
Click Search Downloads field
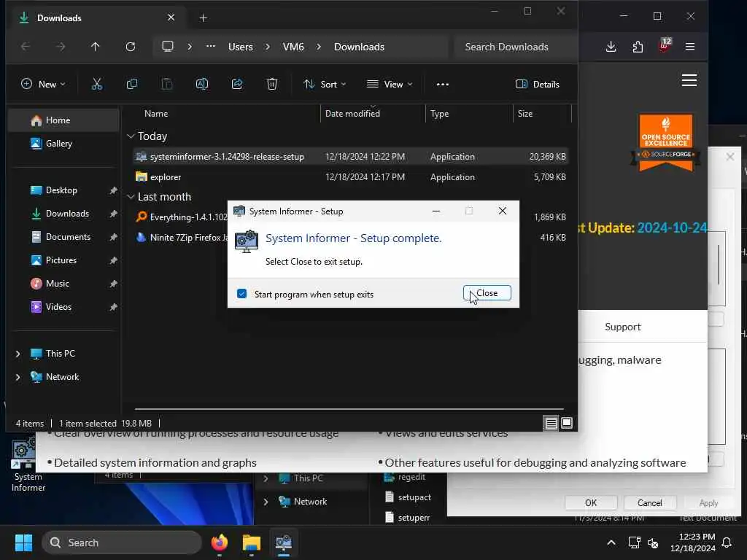tap(514, 47)
